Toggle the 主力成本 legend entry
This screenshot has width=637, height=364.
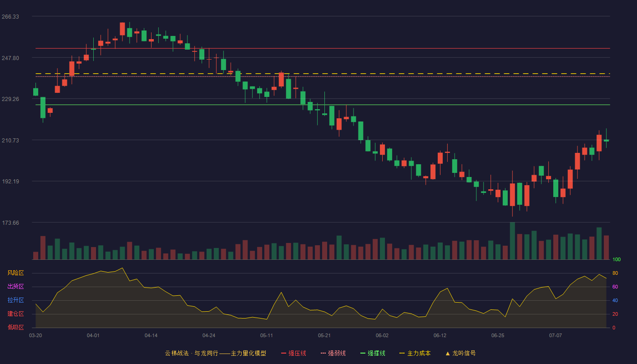coord(415,353)
